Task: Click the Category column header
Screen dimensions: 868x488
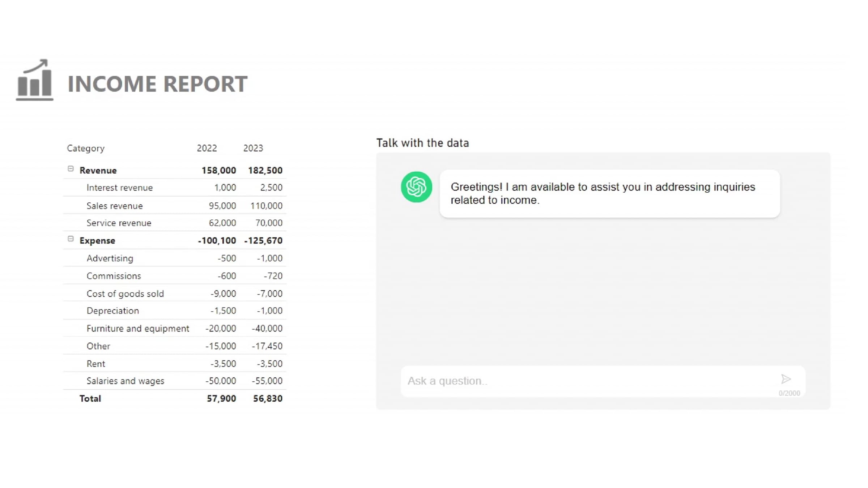Action: click(86, 148)
